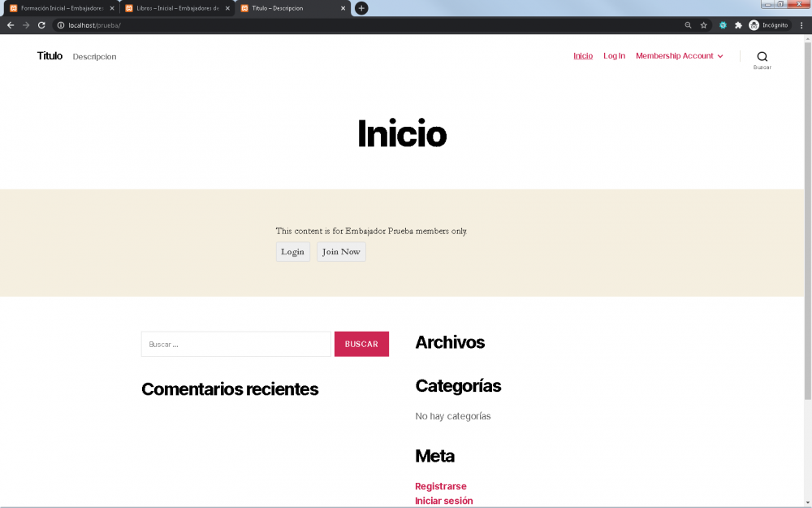This screenshot has width=812, height=508.
Task: Click the Comentarios recientes heading
Action: 230,389
